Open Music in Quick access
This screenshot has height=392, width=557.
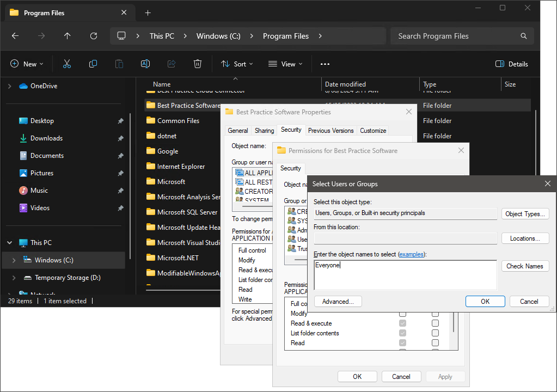[39, 191]
